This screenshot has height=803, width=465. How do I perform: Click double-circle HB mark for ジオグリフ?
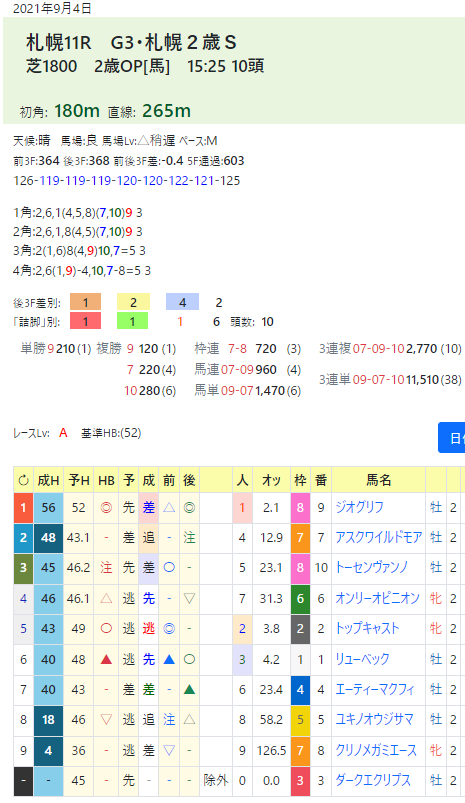pyautogui.click(x=106, y=508)
